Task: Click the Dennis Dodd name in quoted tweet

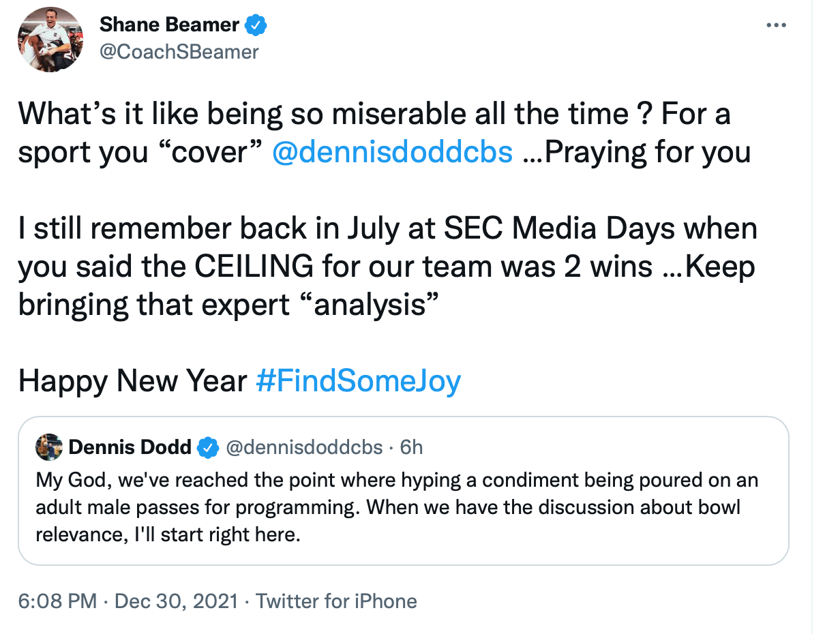Action: (x=130, y=448)
